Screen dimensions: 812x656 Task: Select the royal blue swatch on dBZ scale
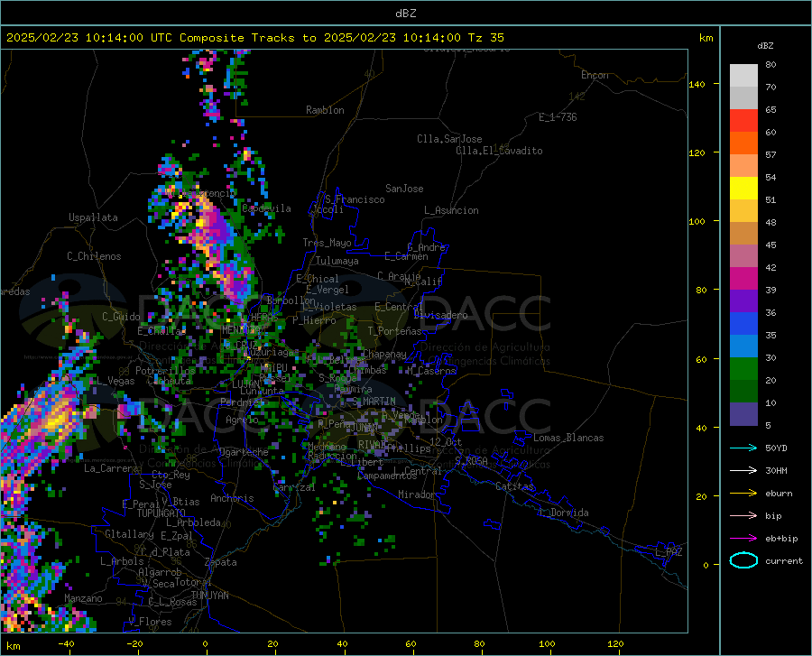tap(743, 324)
